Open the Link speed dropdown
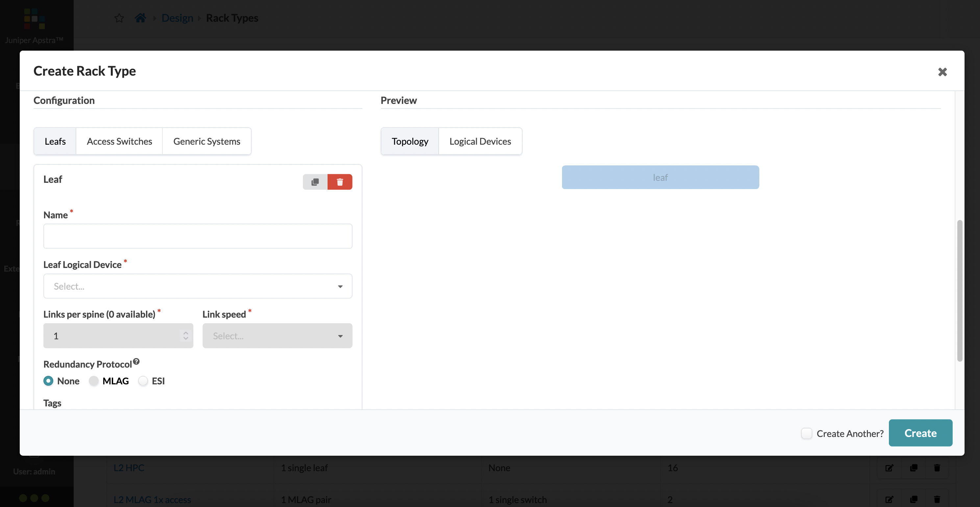Image resolution: width=980 pixels, height=507 pixels. tap(277, 335)
